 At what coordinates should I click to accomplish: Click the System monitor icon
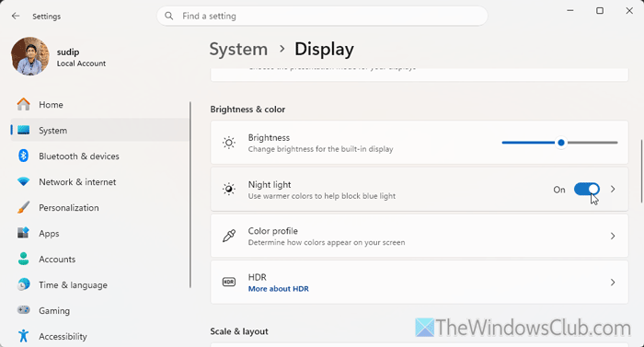pyautogui.click(x=23, y=131)
